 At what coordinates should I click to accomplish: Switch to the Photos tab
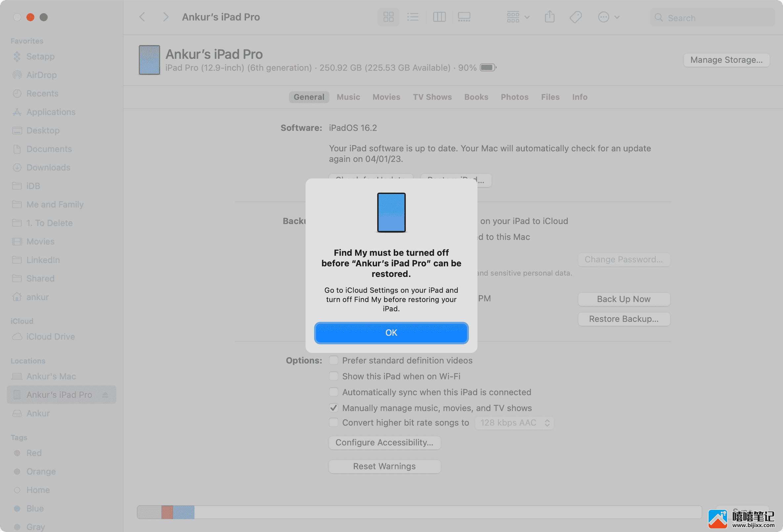[x=514, y=97]
